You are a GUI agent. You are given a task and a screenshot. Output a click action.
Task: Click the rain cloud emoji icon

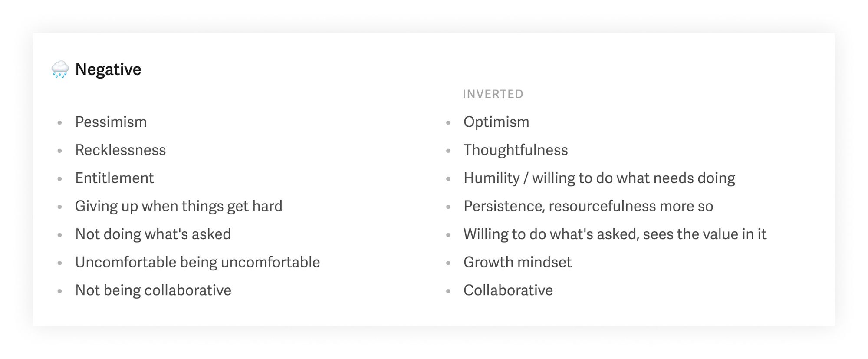pos(60,69)
